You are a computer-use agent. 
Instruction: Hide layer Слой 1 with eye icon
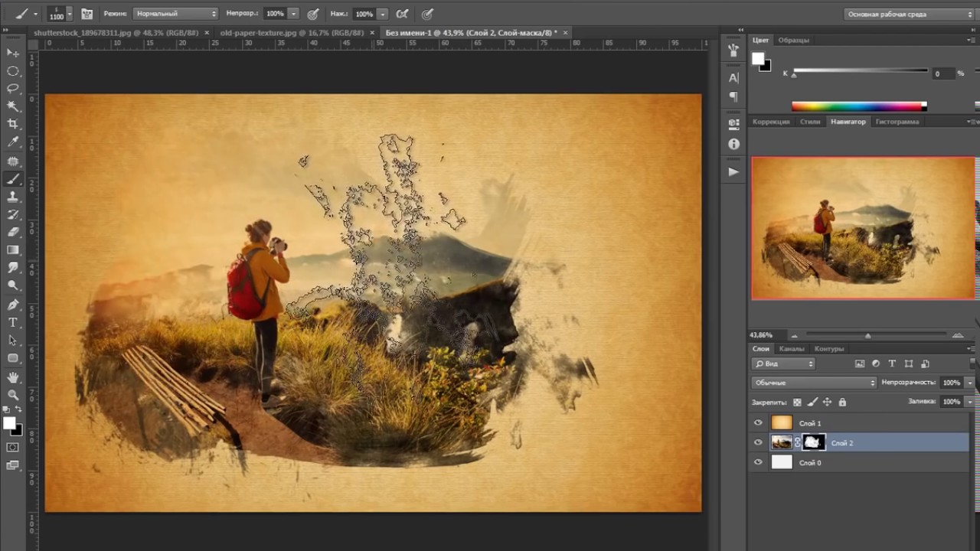pyautogui.click(x=758, y=422)
